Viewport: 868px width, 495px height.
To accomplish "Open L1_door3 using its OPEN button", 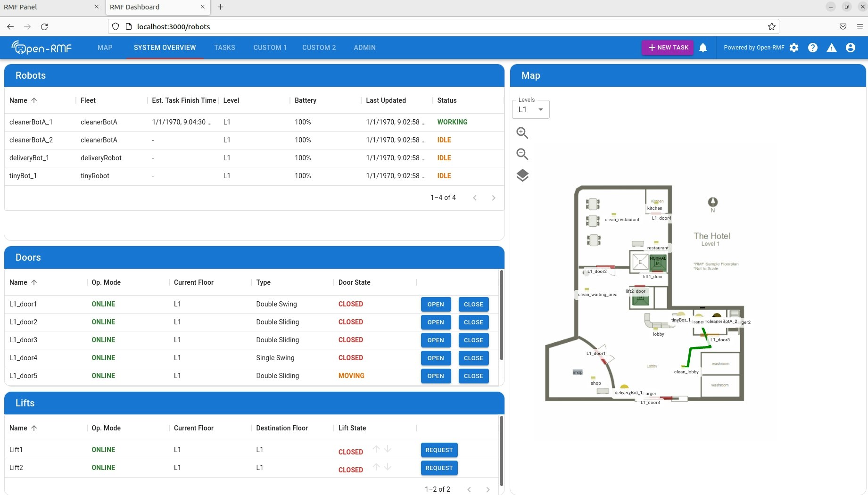I will pyautogui.click(x=435, y=340).
